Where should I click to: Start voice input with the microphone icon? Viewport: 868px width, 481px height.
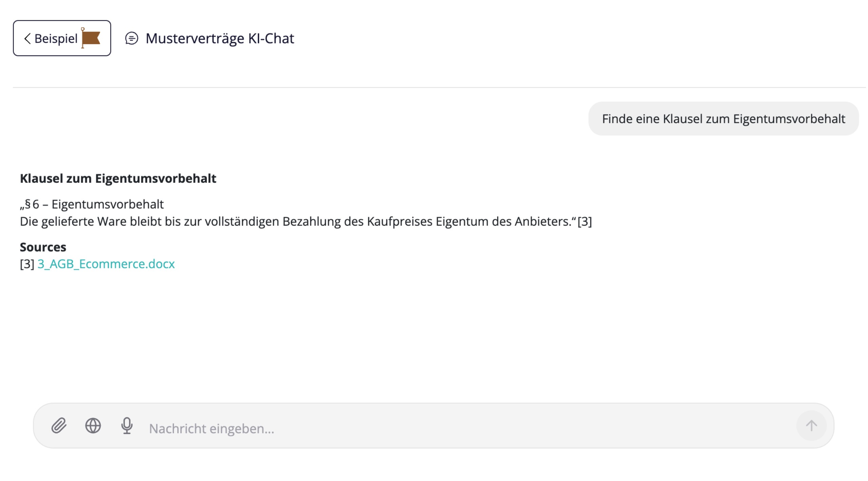point(127,426)
